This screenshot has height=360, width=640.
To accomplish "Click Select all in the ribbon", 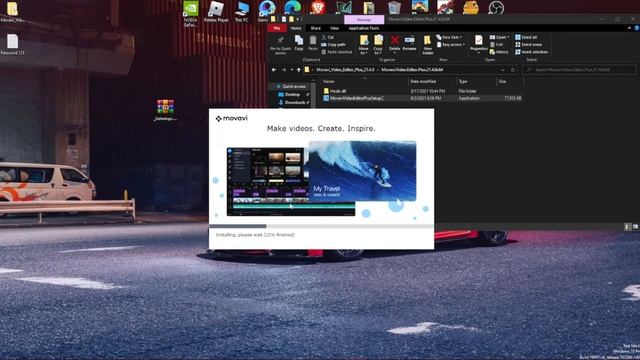I will coord(526,37).
